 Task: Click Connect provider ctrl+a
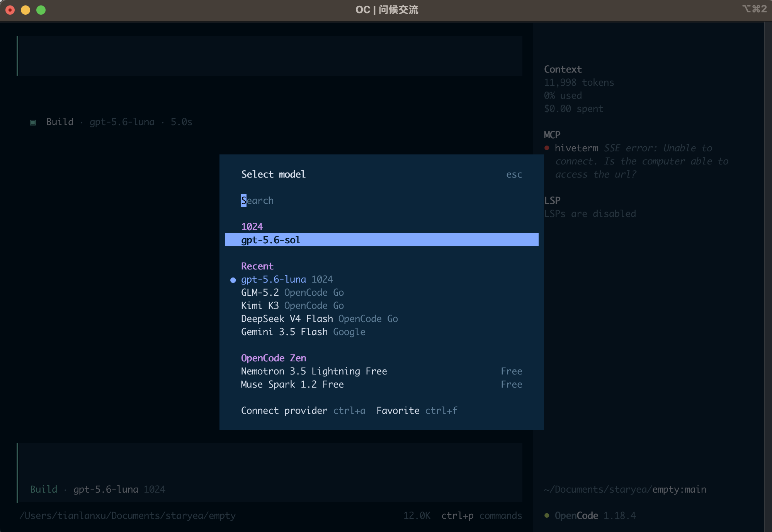303,410
